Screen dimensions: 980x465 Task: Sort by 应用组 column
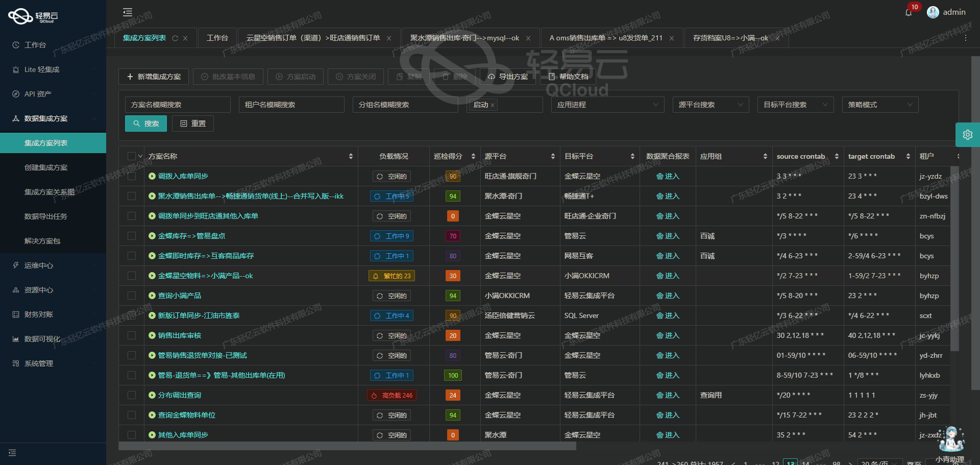pyautogui.click(x=765, y=156)
